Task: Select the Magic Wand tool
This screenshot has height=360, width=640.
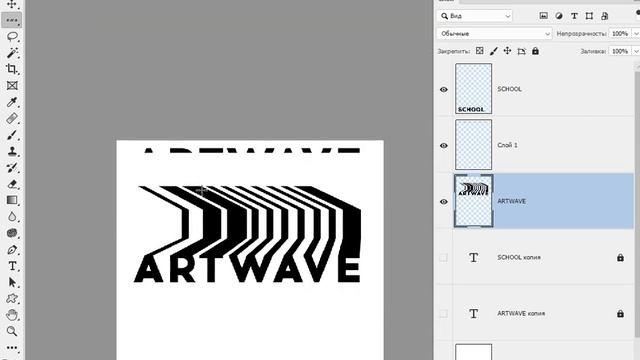Action: pyautogui.click(x=12, y=53)
